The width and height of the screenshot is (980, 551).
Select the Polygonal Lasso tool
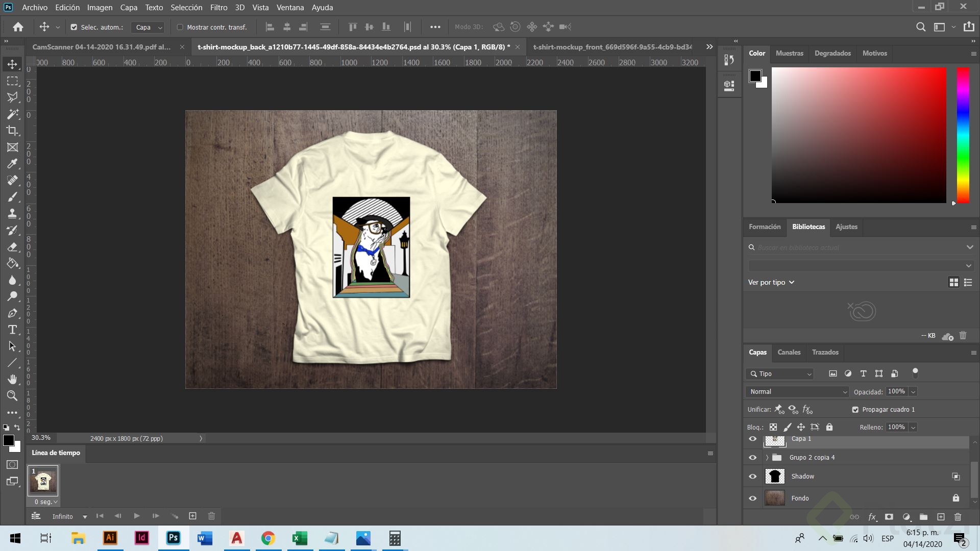point(12,97)
